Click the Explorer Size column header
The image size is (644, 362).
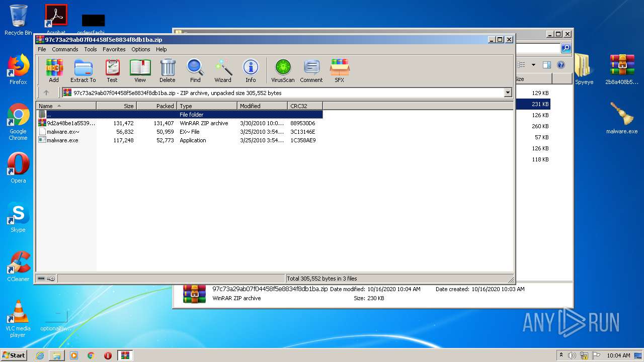click(533, 79)
